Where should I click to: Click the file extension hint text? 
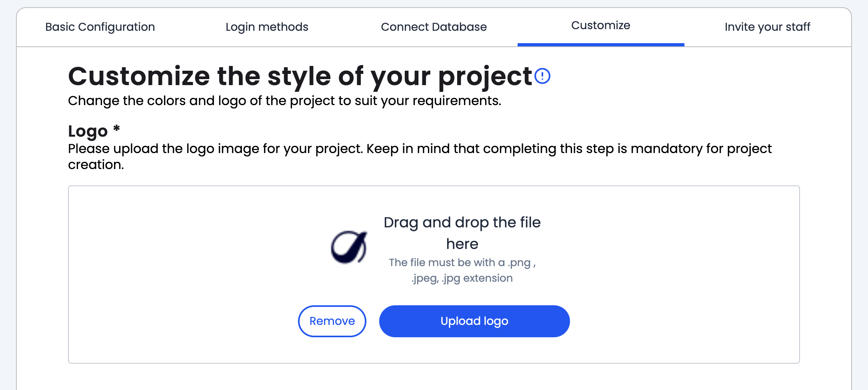pos(462,270)
